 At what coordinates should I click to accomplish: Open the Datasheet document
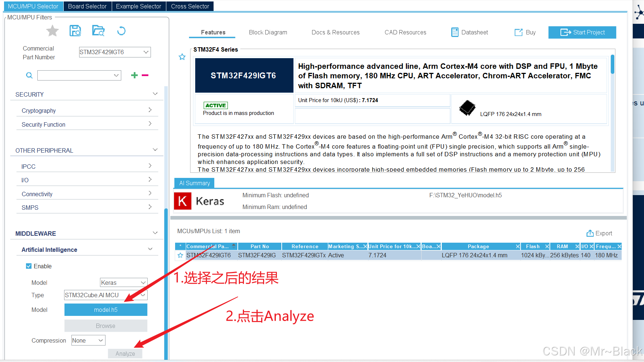pos(469,32)
